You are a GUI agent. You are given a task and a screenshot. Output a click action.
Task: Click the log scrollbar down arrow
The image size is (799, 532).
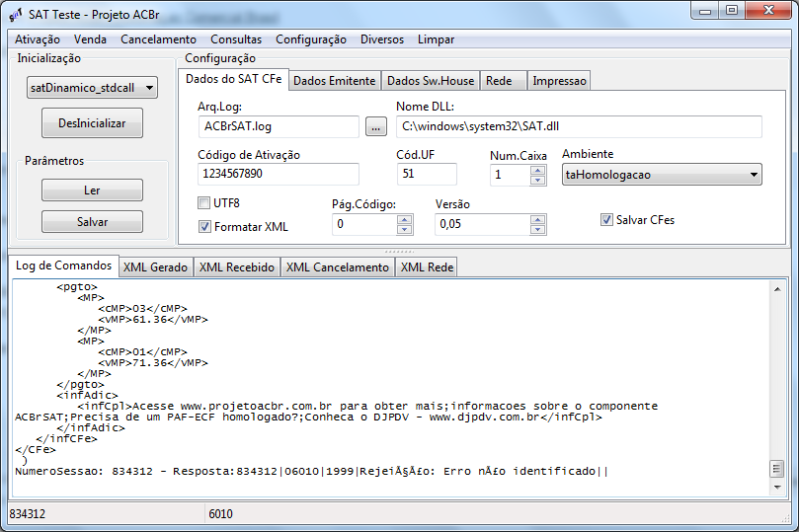[x=777, y=488]
